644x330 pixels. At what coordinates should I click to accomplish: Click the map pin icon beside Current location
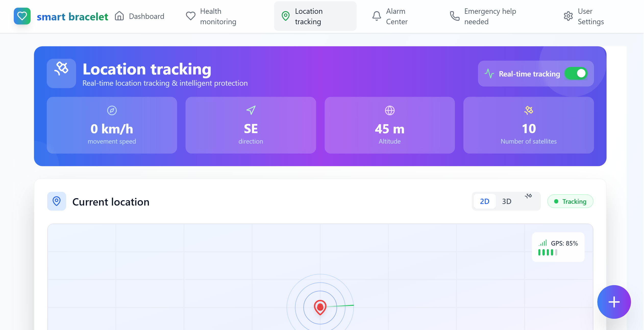pyautogui.click(x=56, y=201)
